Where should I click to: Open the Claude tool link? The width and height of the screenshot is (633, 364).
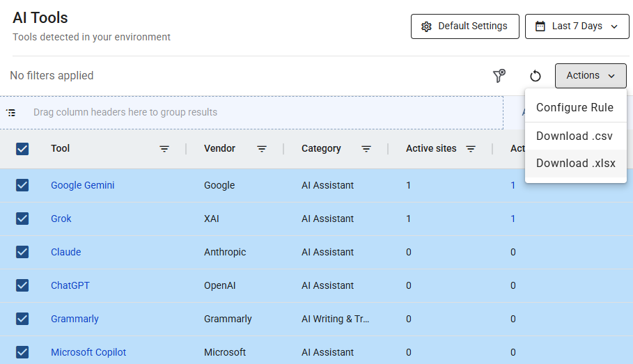tap(65, 252)
